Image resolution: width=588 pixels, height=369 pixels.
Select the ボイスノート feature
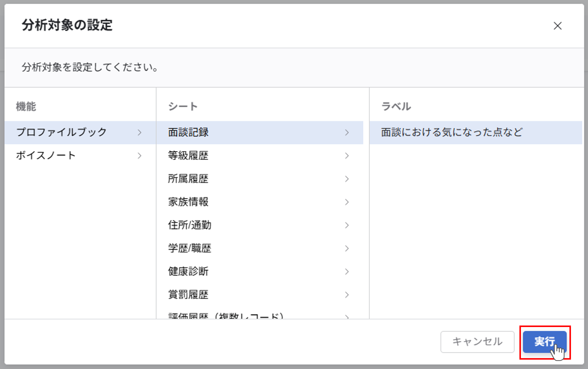point(45,156)
